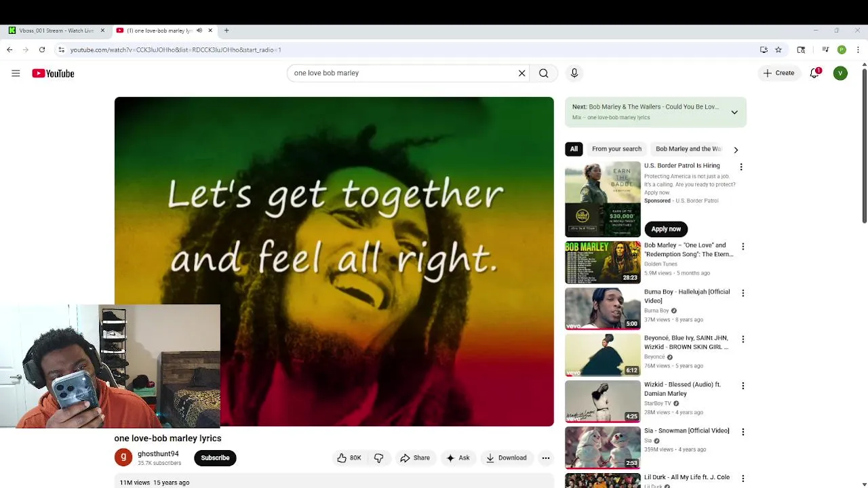Open options for Wizkid Blessed video
The height and width of the screenshot is (488, 868).
point(743,386)
